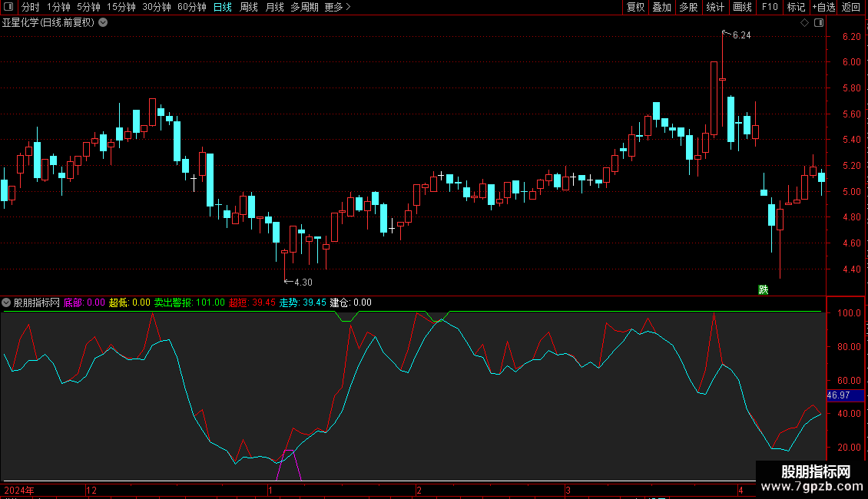
Task: Click the month 3 marker on time axis
Action: [x=568, y=491]
